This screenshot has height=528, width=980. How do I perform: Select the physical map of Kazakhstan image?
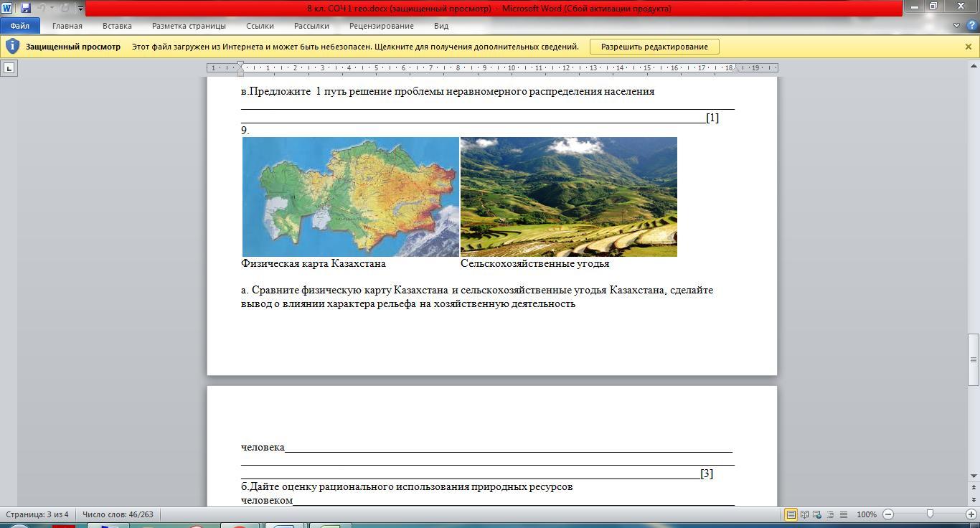point(351,197)
